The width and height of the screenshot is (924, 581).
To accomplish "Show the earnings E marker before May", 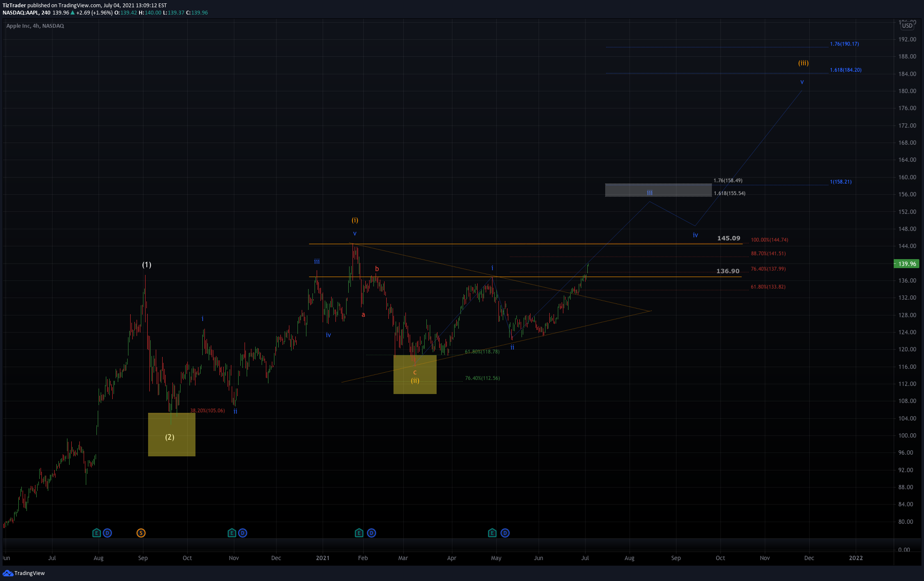I will click(492, 533).
